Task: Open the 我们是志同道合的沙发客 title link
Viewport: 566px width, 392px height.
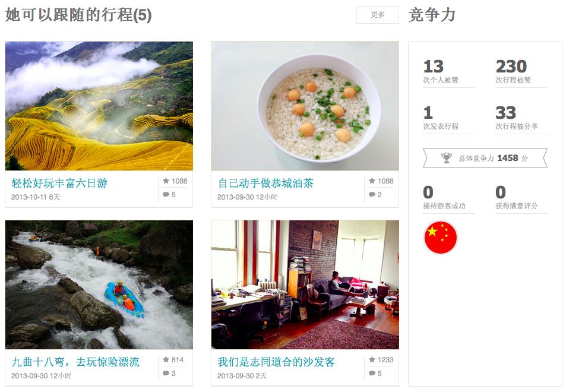Action: coord(276,362)
